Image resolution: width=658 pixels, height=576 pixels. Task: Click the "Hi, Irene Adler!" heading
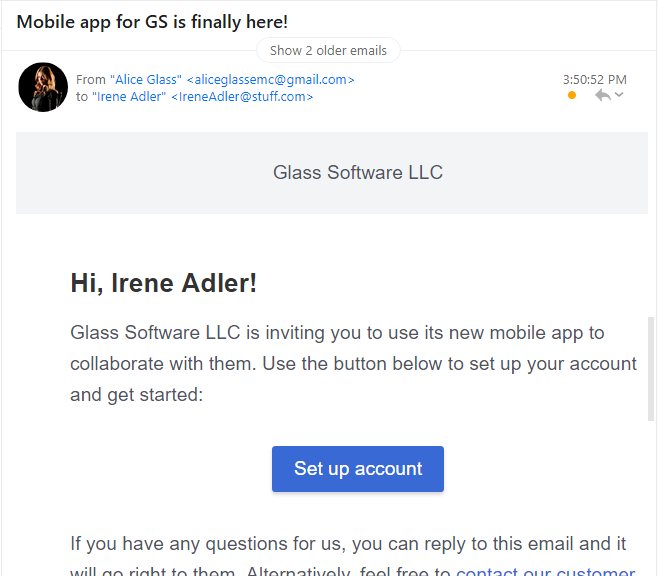(163, 283)
